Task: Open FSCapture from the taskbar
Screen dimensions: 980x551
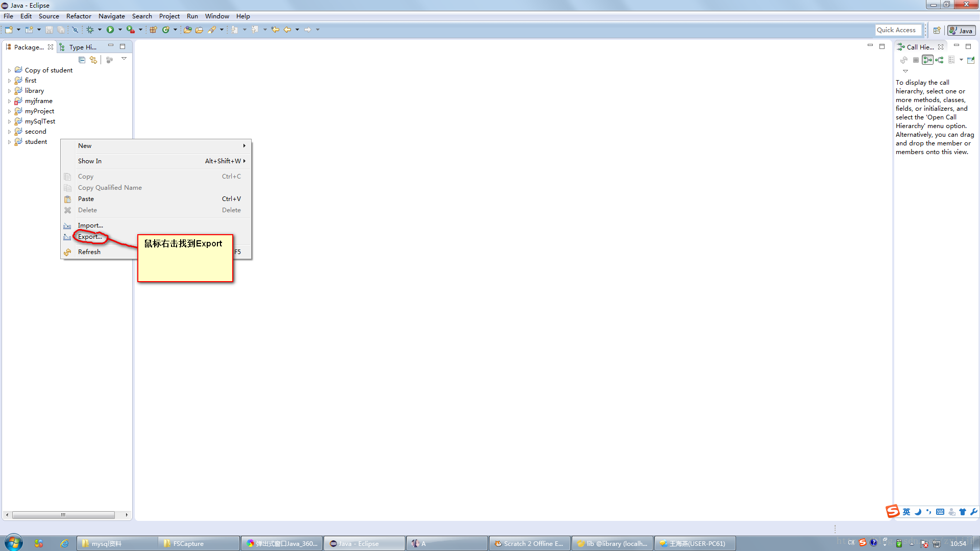Action: [x=199, y=543]
